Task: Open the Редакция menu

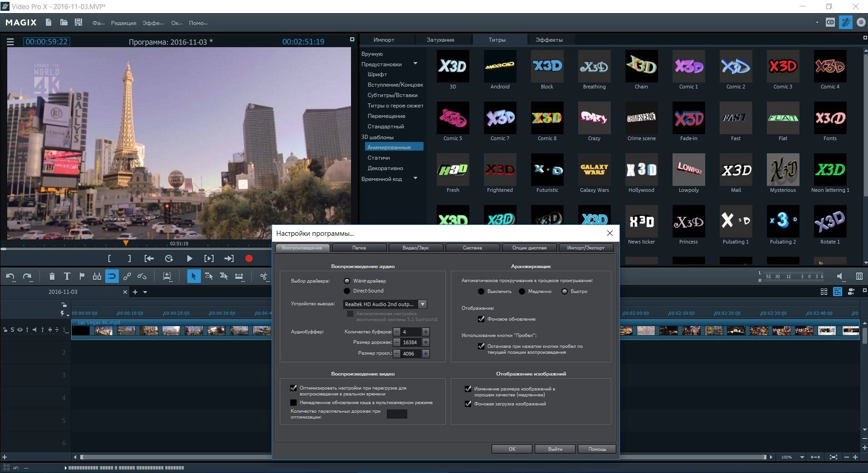Action: pyautogui.click(x=123, y=23)
